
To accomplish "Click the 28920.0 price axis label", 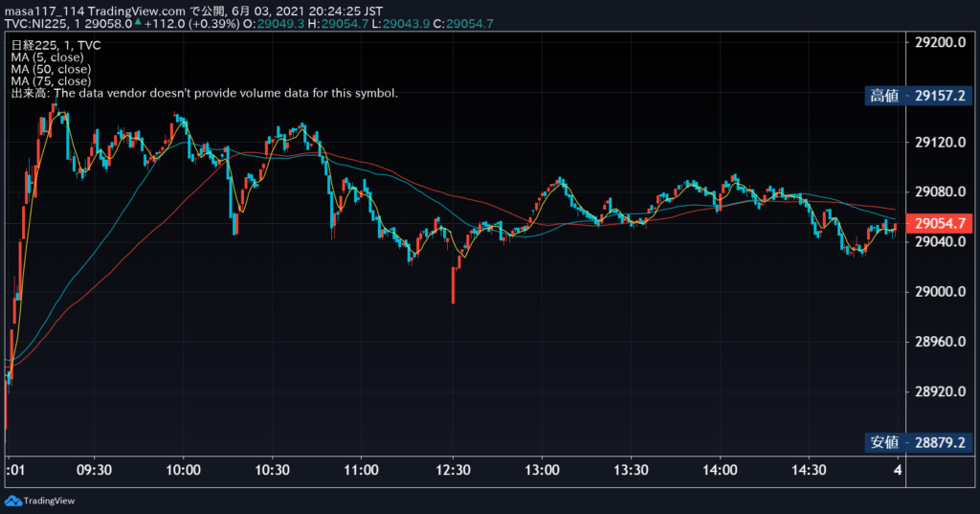I will pos(940,391).
